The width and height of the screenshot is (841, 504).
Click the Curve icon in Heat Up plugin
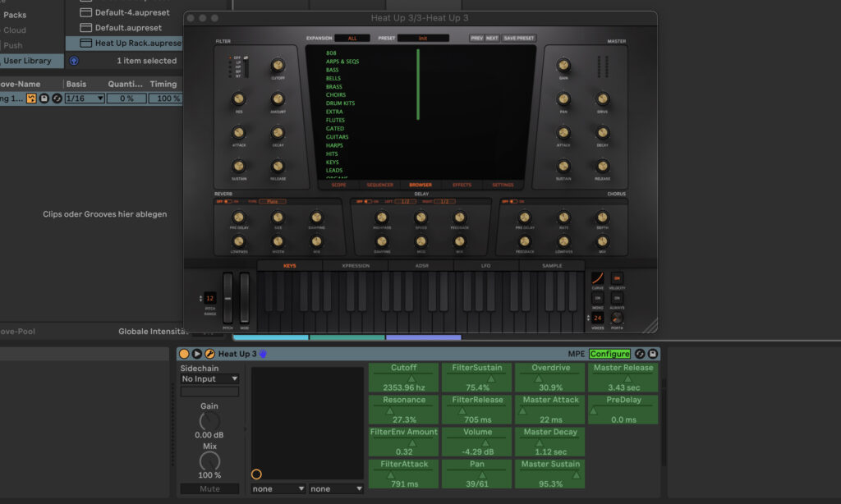click(x=598, y=279)
